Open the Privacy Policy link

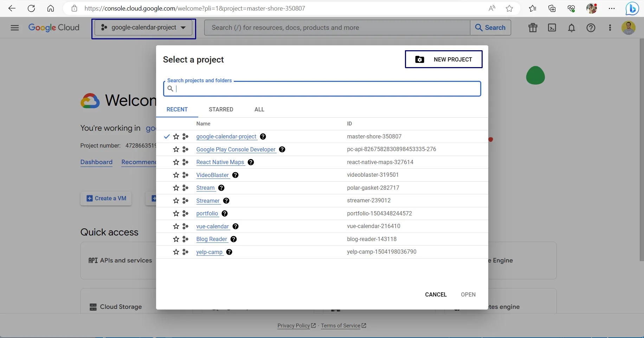[297, 326]
